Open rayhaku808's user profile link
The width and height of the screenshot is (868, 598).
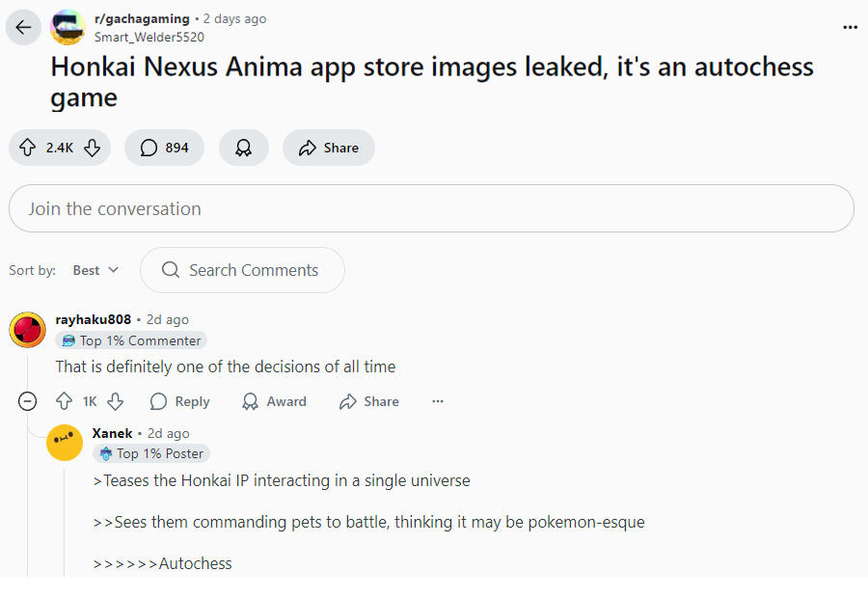click(93, 319)
